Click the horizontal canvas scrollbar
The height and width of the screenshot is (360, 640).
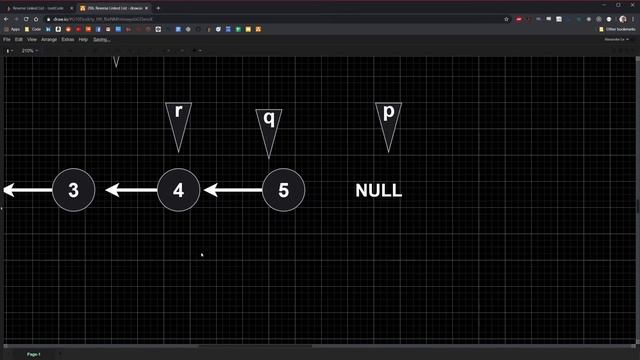coord(255,347)
